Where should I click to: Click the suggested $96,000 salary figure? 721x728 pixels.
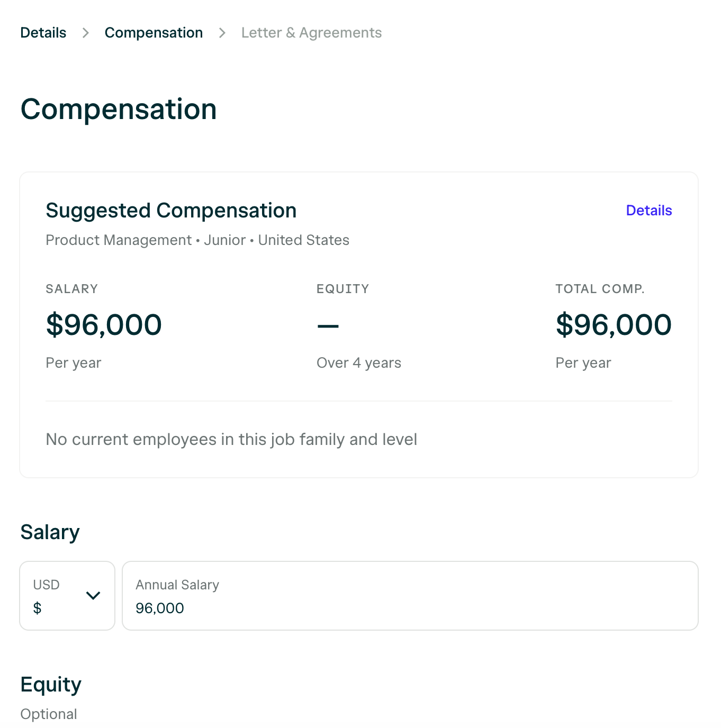[x=104, y=324]
